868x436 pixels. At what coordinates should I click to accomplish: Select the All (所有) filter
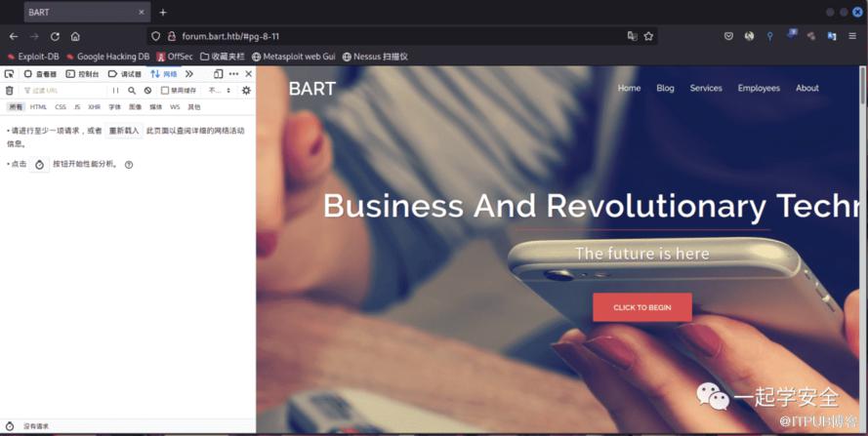[16, 106]
